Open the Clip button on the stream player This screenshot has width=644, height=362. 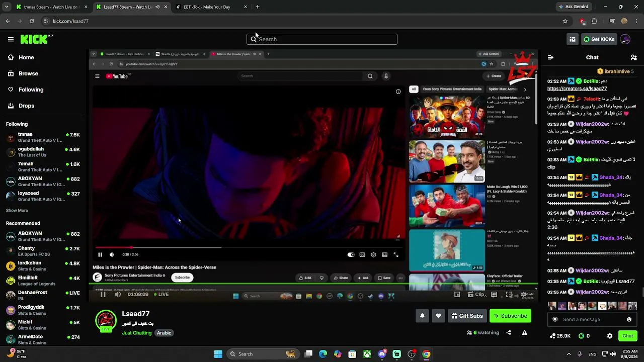coord(476,295)
